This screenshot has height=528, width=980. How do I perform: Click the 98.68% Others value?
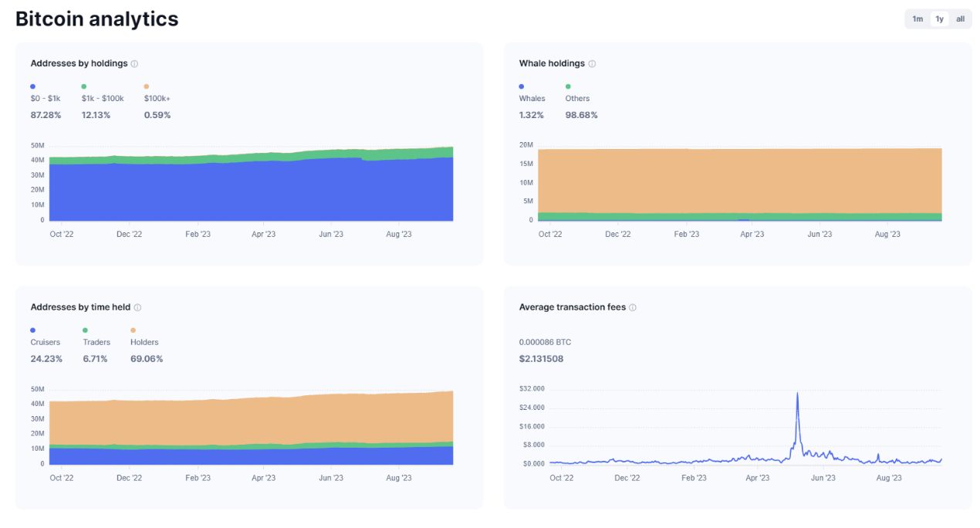click(x=582, y=115)
